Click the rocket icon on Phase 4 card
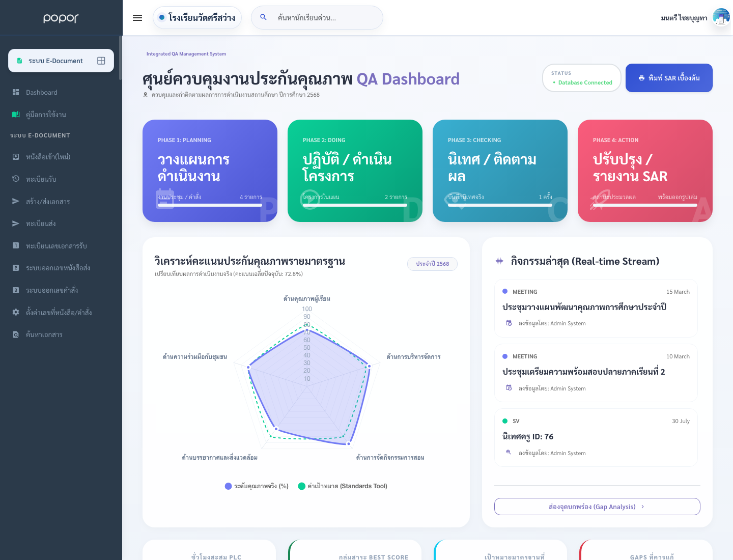This screenshot has width=733, height=560. click(600, 199)
